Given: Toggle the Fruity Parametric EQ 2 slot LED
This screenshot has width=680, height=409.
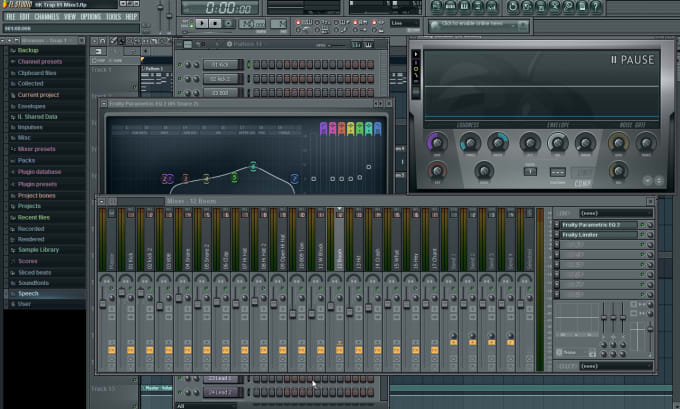Looking at the screenshot, I should click(x=642, y=225).
